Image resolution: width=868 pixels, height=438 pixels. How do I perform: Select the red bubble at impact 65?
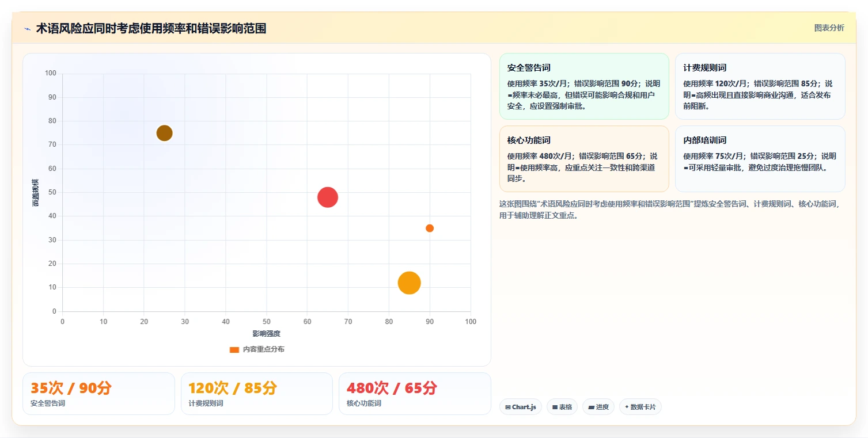point(328,197)
